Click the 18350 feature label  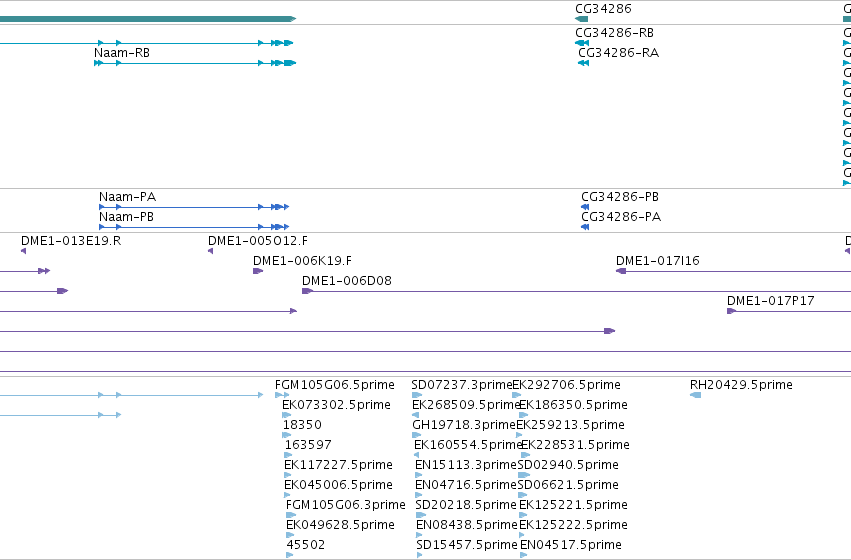click(302, 425)
